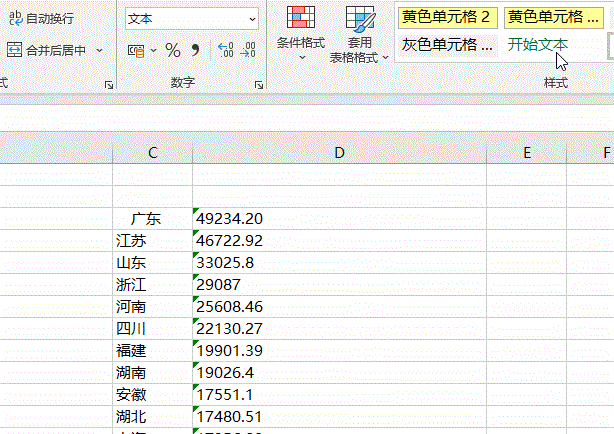Toggle the wrap text (自动换行) option
This screenshot has height=434, width=614.
coord(42,18)
